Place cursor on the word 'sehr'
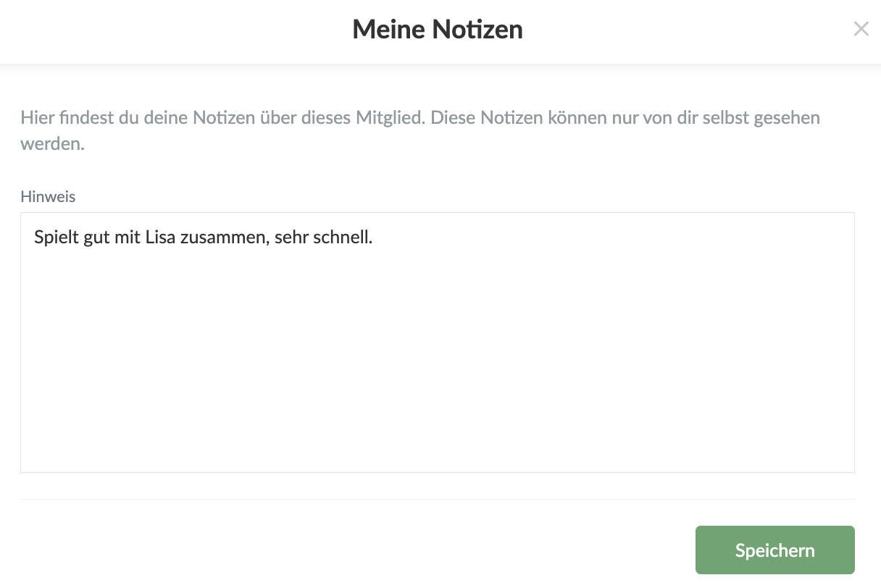The height and width of the screenshot is (588, 881). [x=291, y=238]
